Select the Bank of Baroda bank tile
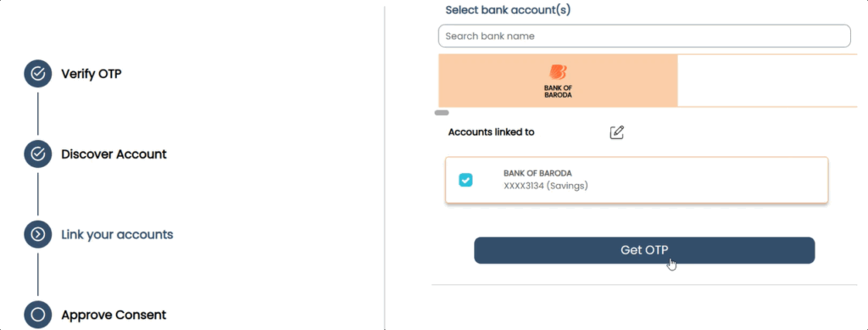The height and width of the screenshot is (330, 868). (558, 81)
